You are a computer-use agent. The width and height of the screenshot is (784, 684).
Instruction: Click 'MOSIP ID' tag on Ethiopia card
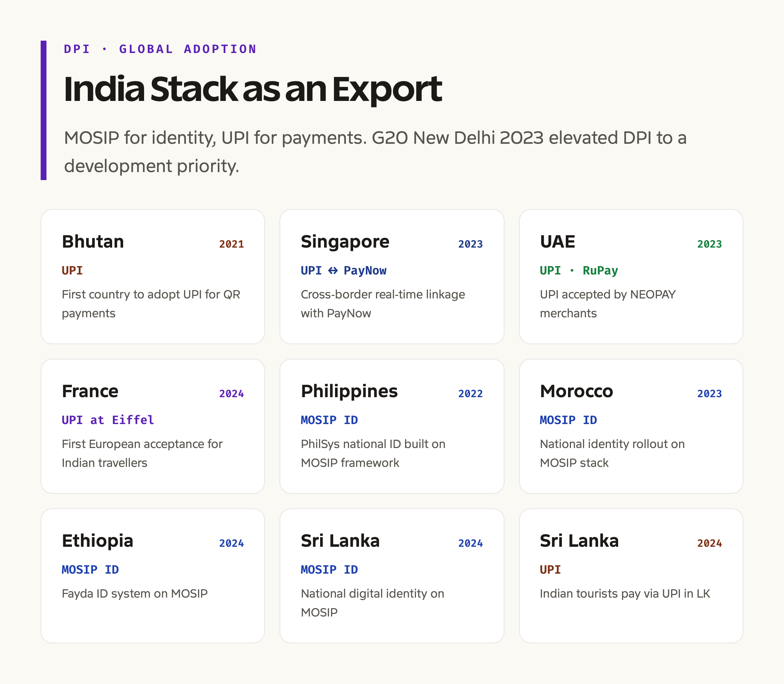click(90, 570)
